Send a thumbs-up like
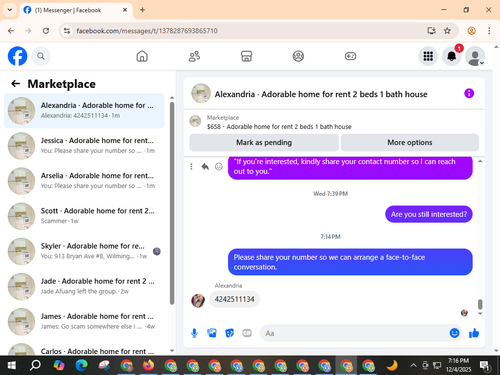 point(474,333)
